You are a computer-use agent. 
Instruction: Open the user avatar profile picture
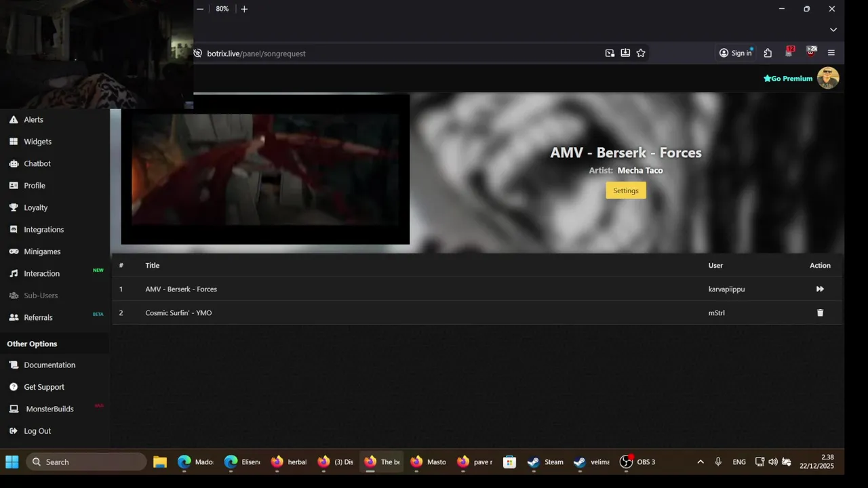[828, 78]
